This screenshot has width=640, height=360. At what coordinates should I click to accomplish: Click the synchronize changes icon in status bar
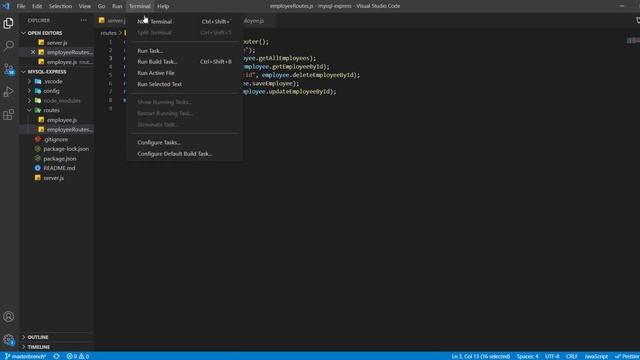[x=56, y=356]
